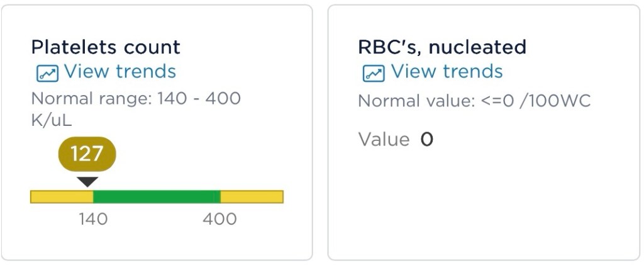Click the trend chart icon under RBC's, nucleated
Viewport: 644px width, 265px height.
tap(374, 73)
